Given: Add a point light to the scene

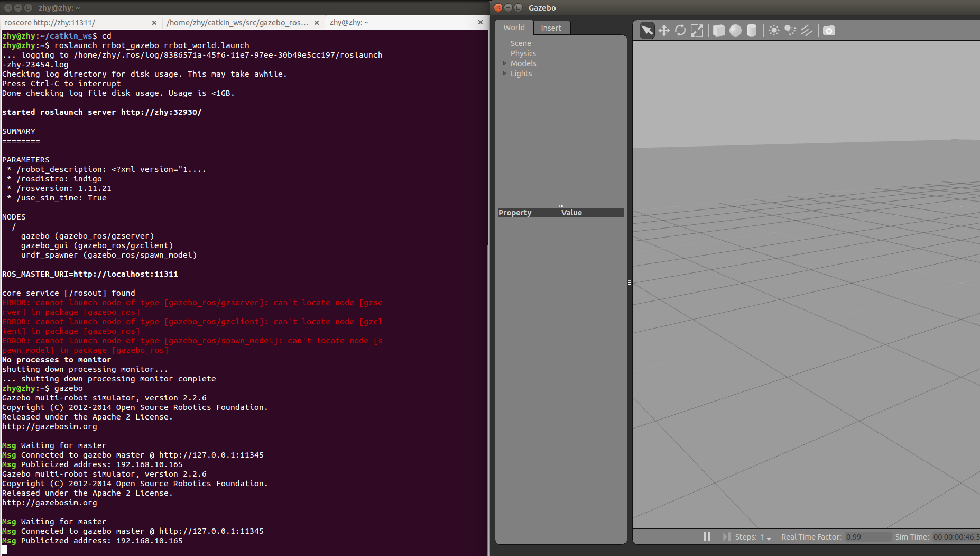Looking at the screenshot, I should pos(774,30).
